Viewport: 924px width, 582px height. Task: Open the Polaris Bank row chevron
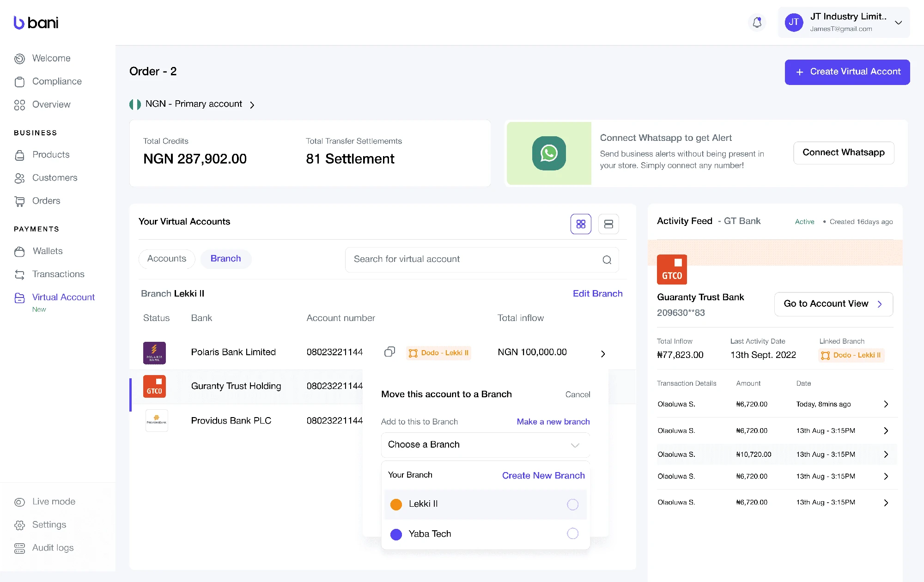coord(603,354)
